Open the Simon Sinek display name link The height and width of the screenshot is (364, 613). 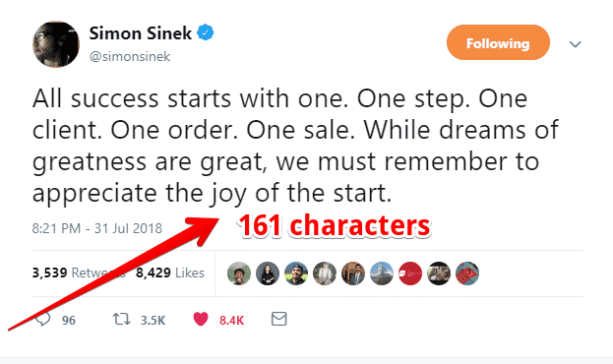tap(141, 33)
